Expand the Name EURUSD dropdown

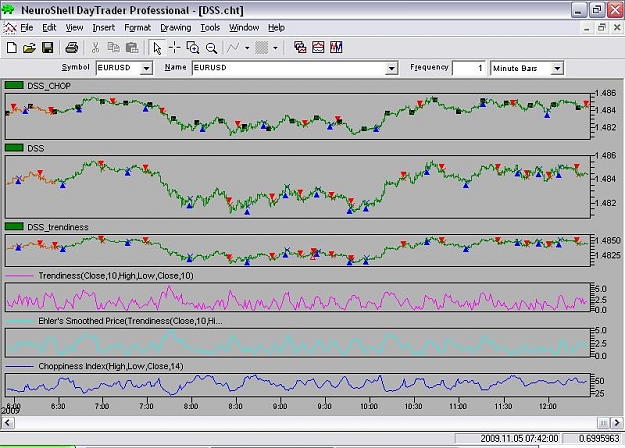(392, 68)
